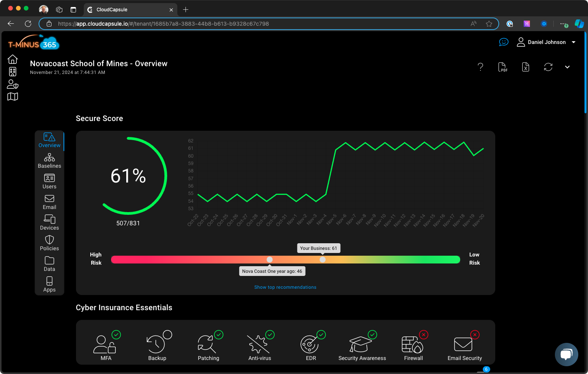Expand the Daniel Johnson account menu
Screen dimensions: 588x374
(x=546, y=42)
